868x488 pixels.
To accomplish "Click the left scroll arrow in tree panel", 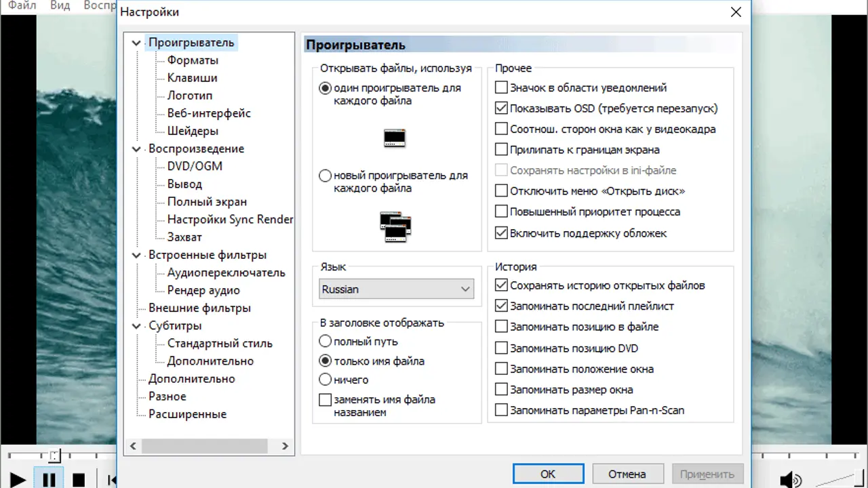I will coord(133,446).
